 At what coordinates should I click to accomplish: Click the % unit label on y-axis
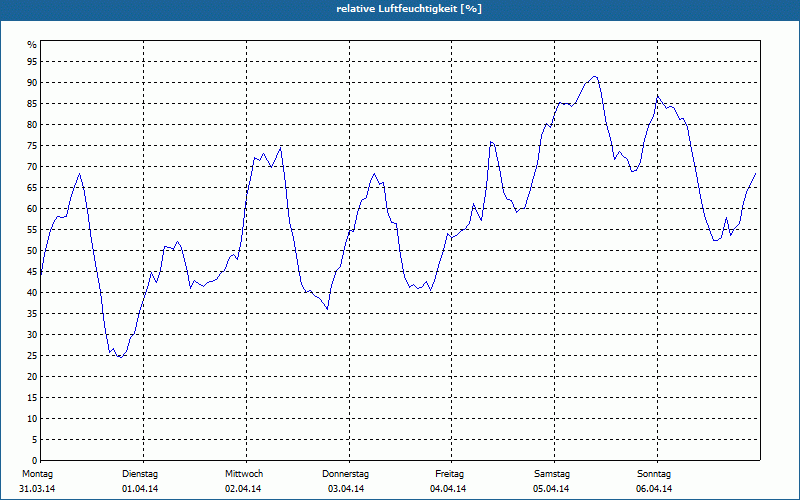coord(32,45)
